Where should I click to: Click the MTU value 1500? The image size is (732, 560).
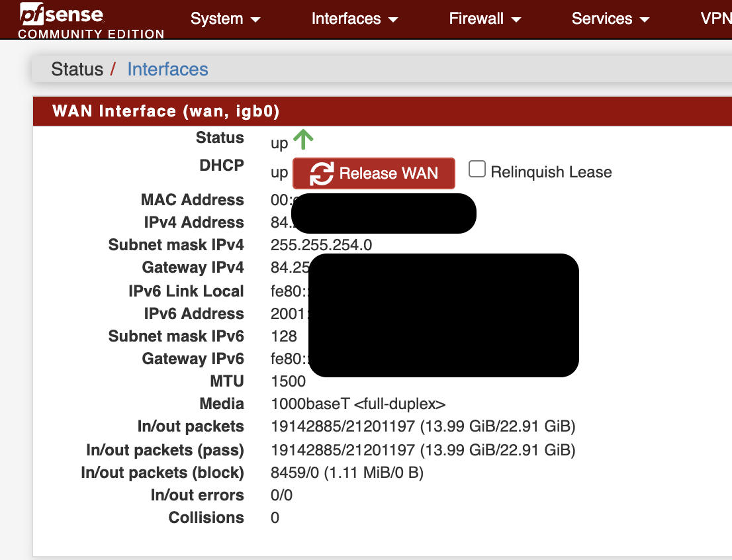(288, 381)
